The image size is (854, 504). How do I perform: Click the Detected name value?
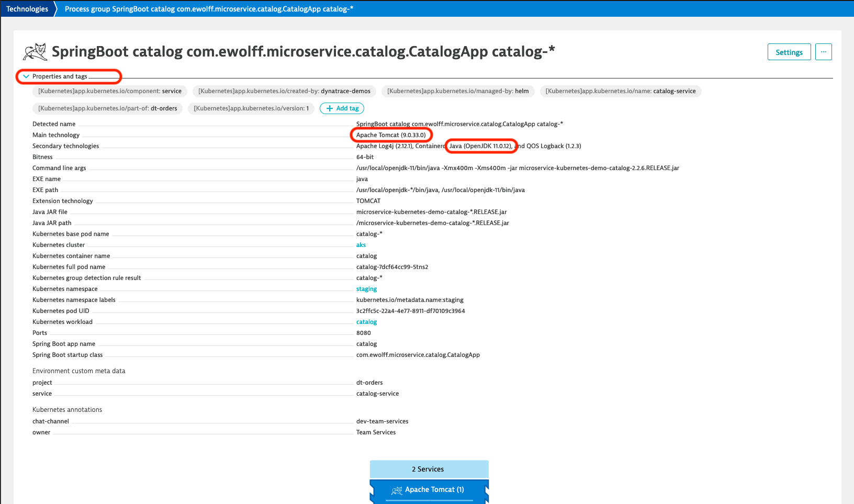459,124
